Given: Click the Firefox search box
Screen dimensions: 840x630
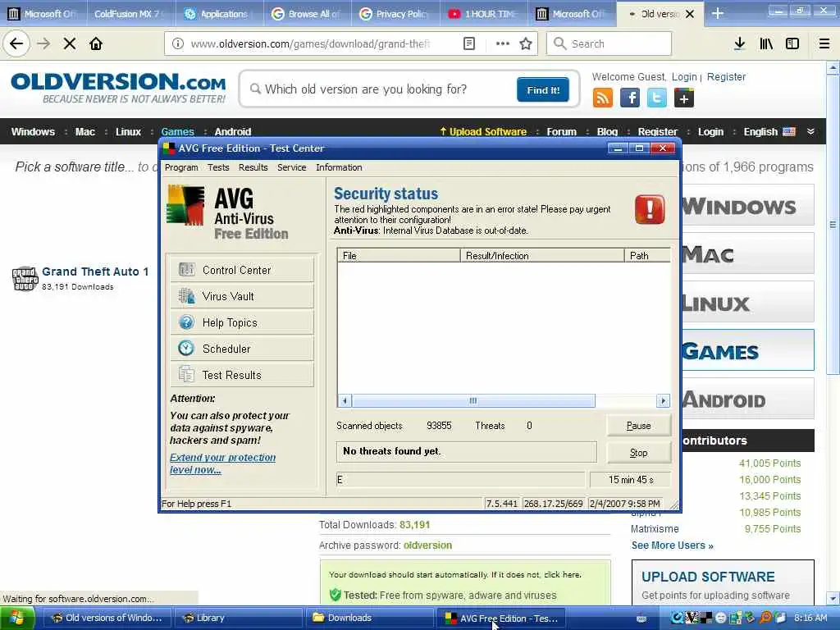Looking at the screenshot, I should [609, 43].
